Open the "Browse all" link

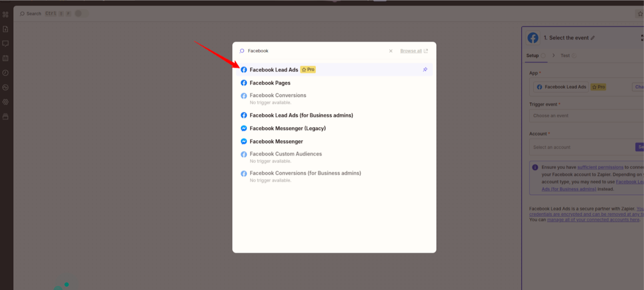click(x=414, y=51)
